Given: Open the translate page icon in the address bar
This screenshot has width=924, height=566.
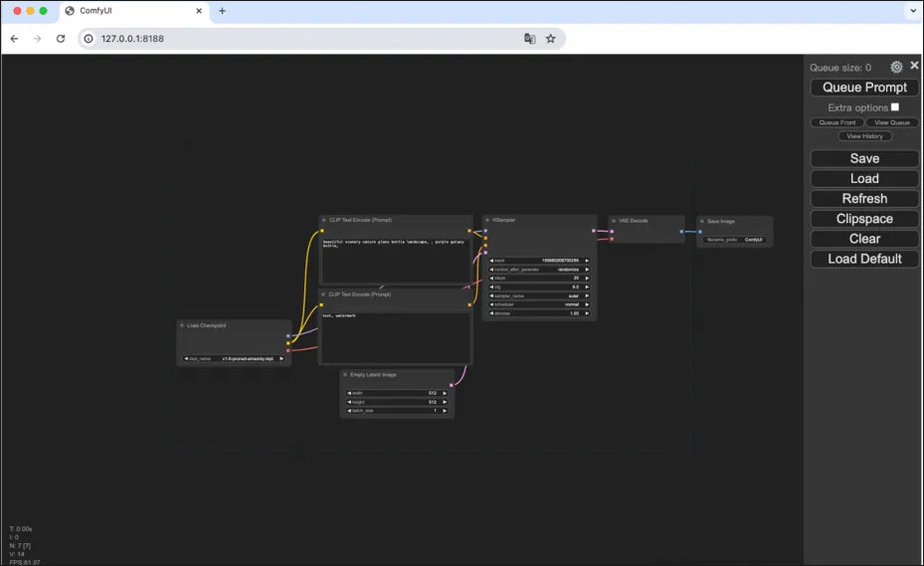Looking at the screenshot, I should [x=529, y=39].
